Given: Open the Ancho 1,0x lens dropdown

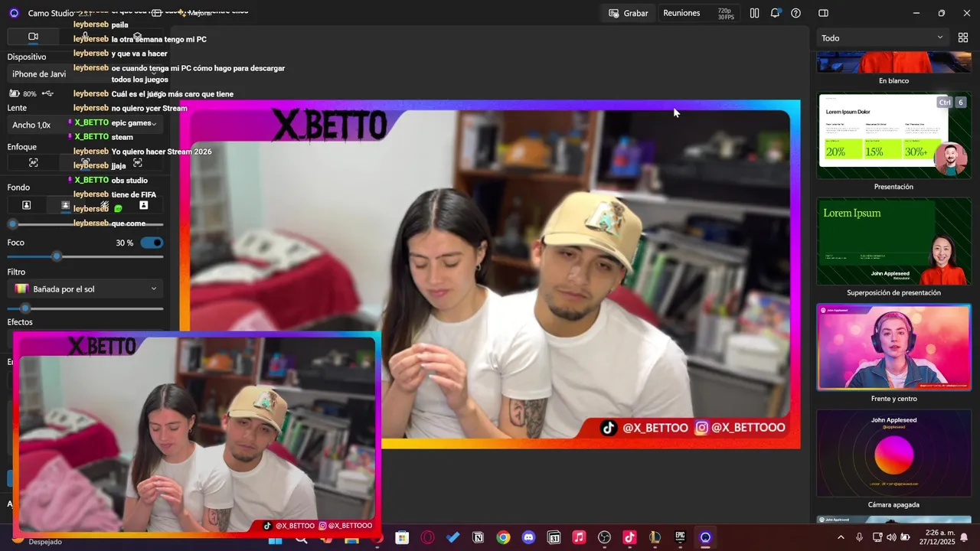Looking at the screenshot, I should pyautogui.click(x=85, y=125).
